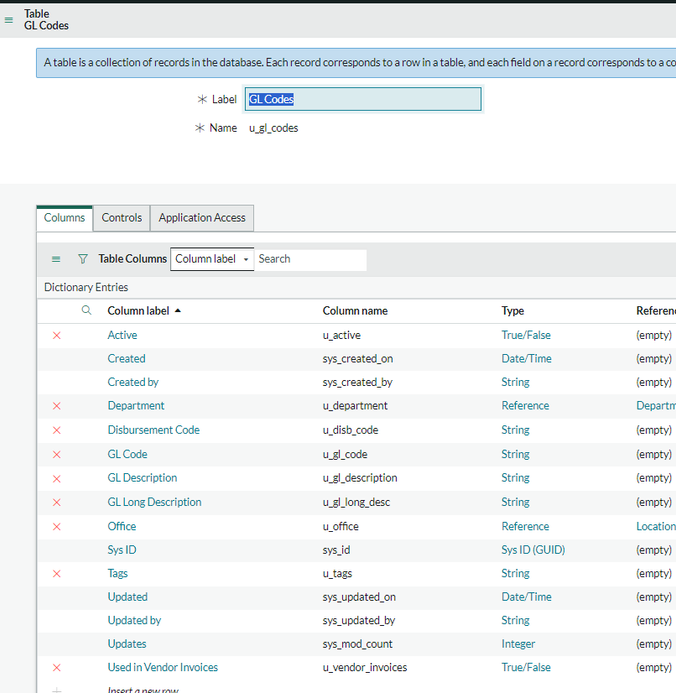This screenshot has height=693, width=676.
Task: Open the Disbursement Code column link
Action: [154, 430]
